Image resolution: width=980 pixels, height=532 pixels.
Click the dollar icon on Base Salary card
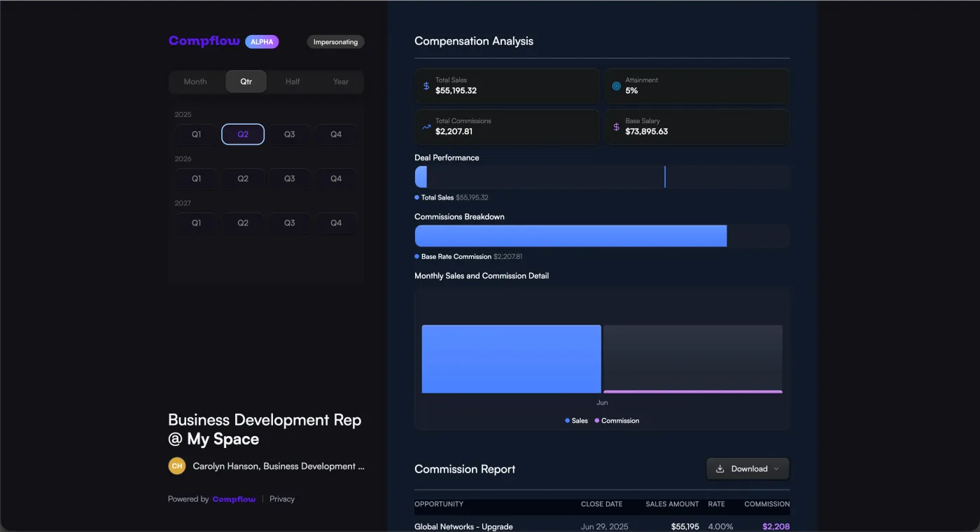617,127
